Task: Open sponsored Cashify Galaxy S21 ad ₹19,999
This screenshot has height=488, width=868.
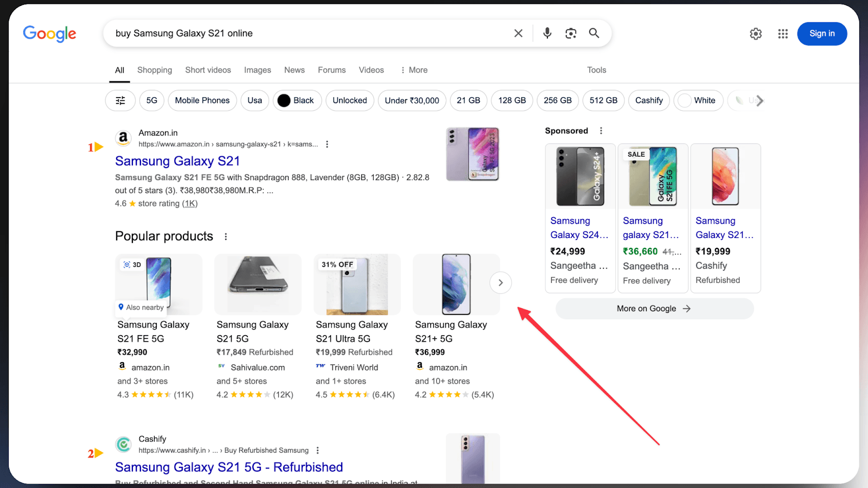Action: [725, 218]
